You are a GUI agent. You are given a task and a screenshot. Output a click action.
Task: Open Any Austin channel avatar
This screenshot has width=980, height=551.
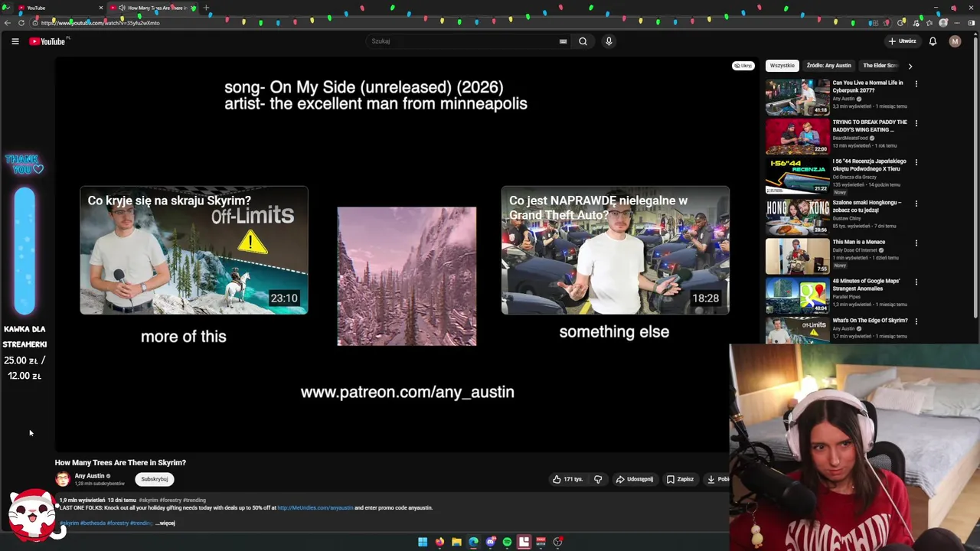[62, 479]
